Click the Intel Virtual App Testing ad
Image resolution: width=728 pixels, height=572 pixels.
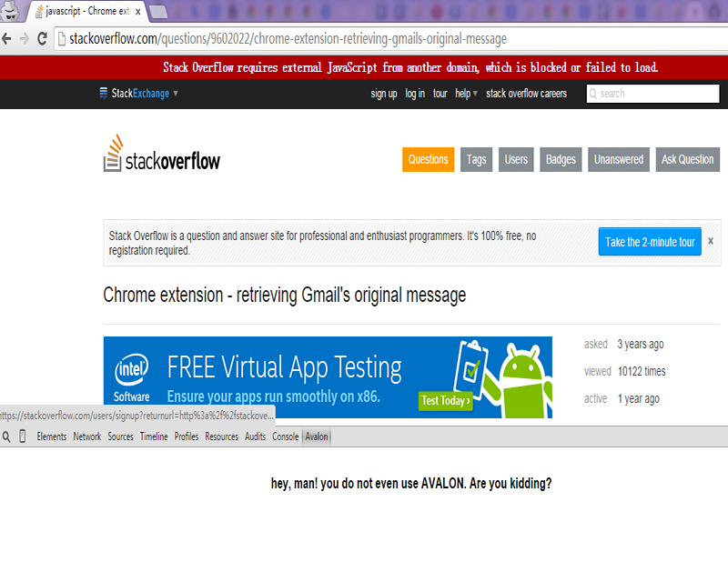click(x=328, y=377)
